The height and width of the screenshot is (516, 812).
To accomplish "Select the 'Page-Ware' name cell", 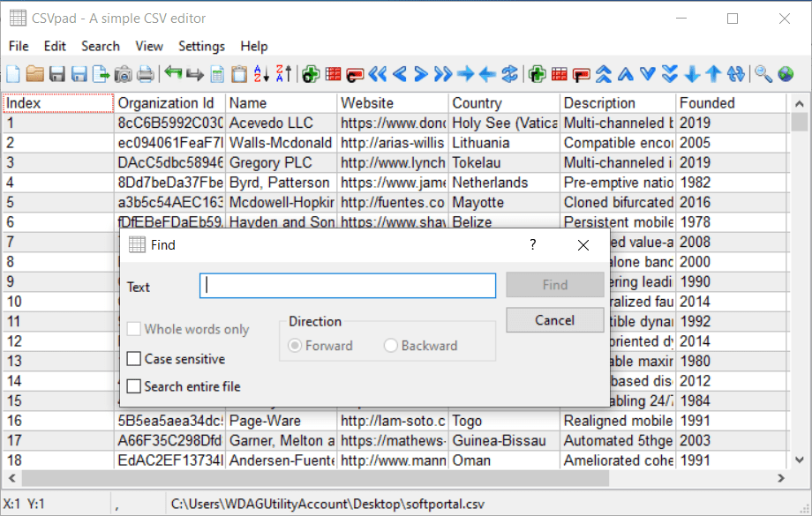I will [282, 421].
